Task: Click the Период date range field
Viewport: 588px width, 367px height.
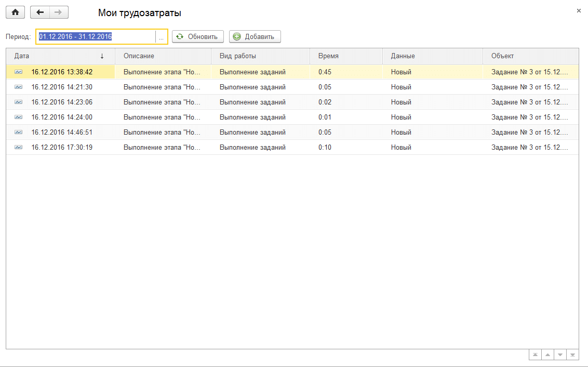Action: [x=96, y=37]
